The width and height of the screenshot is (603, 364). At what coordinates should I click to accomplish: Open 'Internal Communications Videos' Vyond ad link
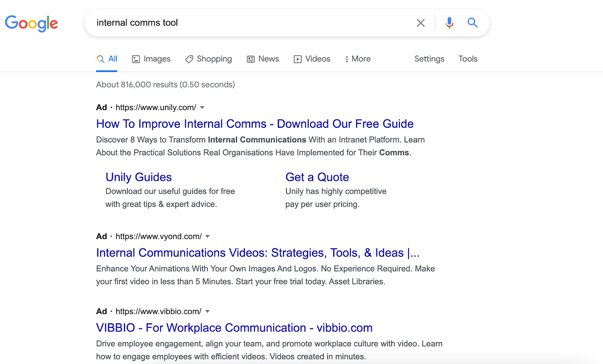coord(258,253)
